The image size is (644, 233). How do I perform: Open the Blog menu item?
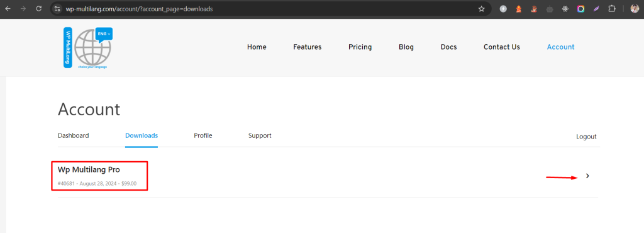tap(406, 47)
